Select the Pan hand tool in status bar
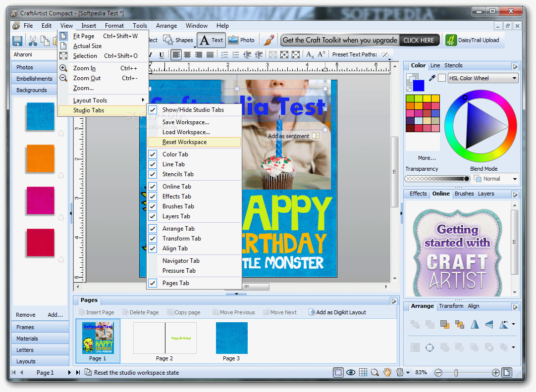 point(387,373)
